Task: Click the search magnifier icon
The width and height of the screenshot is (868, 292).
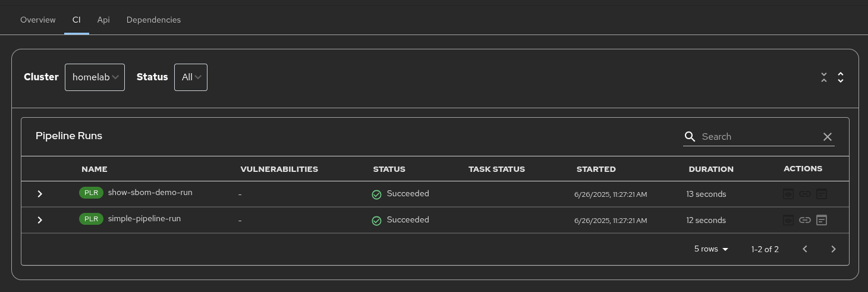Action: click(x=690, y=137)
